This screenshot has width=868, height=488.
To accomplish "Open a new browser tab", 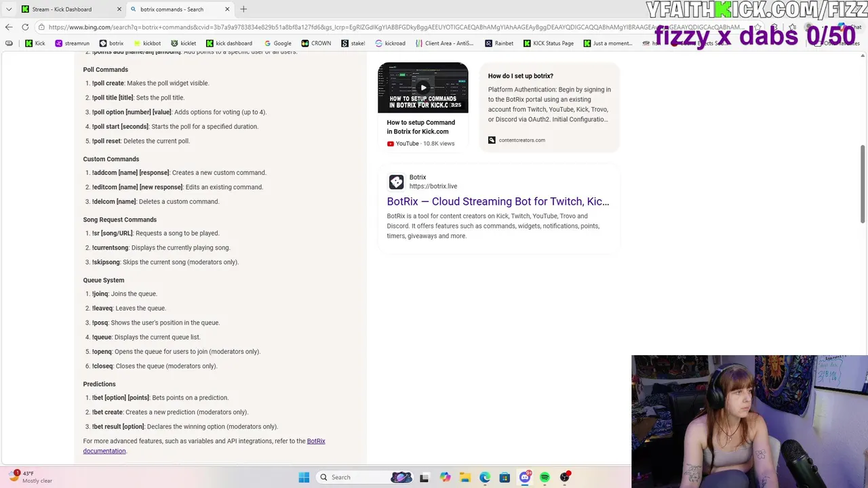I will (x=243, y=9).
